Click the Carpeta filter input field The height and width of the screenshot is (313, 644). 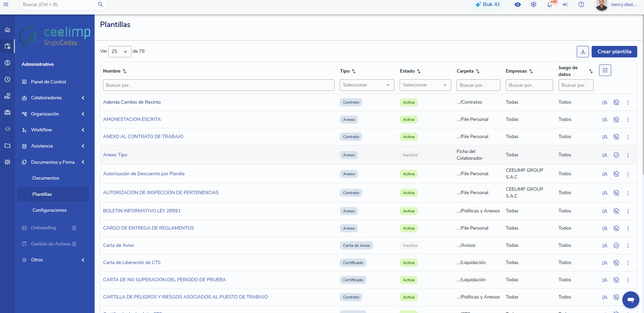[478, 85]
